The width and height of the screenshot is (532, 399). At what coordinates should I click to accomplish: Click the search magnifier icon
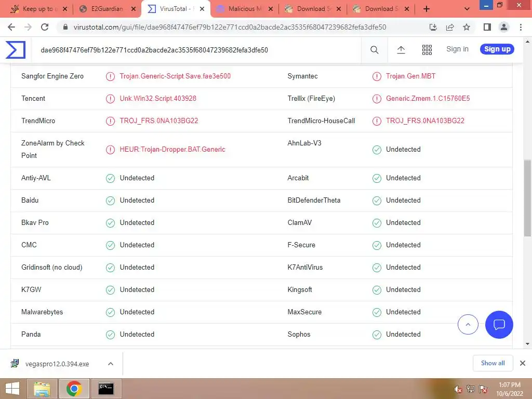tap(374, 50)
